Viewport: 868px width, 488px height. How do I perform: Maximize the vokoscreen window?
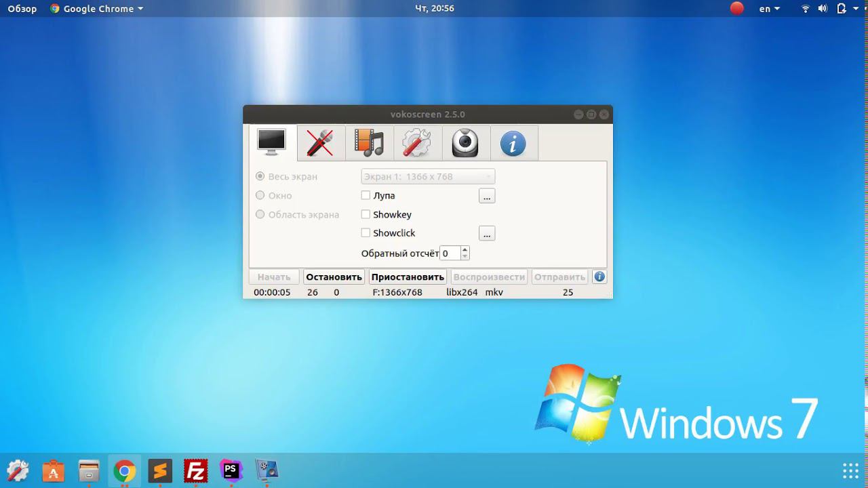click(591, 115)
